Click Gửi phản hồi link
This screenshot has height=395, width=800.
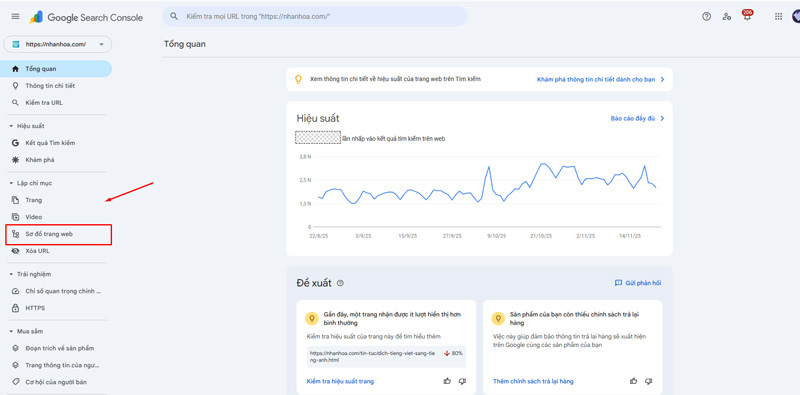(638, 283)
